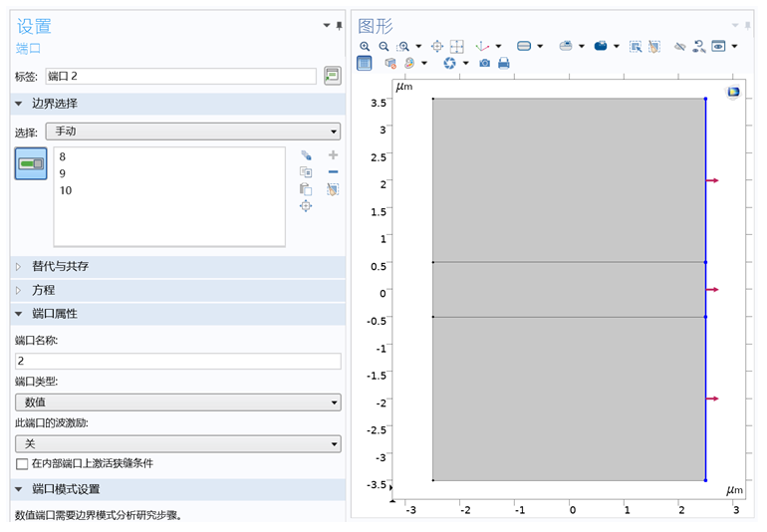Viewport: 767px width, 532px height.
Task: Click the axis orientation view icon
Action: click(482, 47)
